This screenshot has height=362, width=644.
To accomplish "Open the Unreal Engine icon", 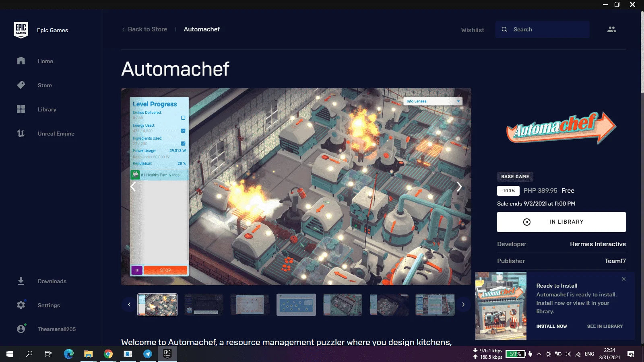I will (21, 133).
